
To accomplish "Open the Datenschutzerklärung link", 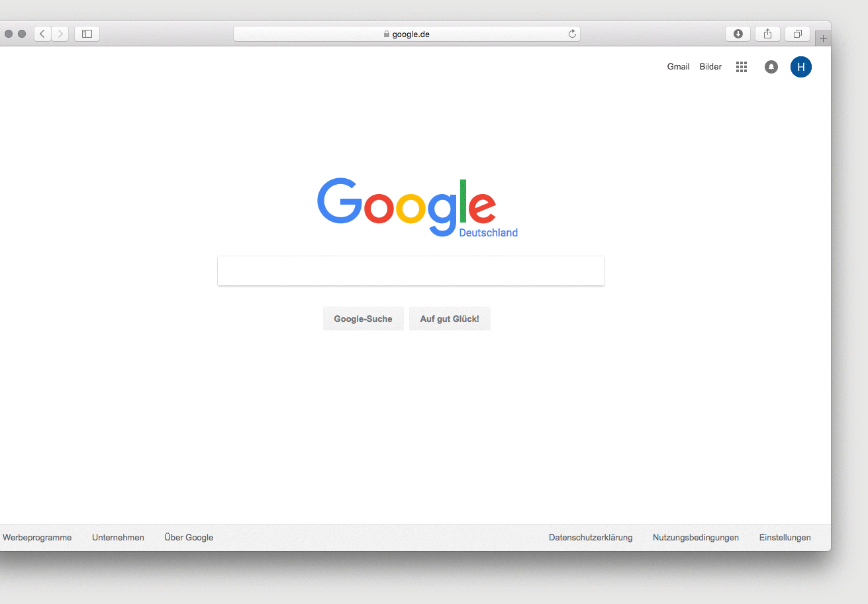I will click(591, 538).
